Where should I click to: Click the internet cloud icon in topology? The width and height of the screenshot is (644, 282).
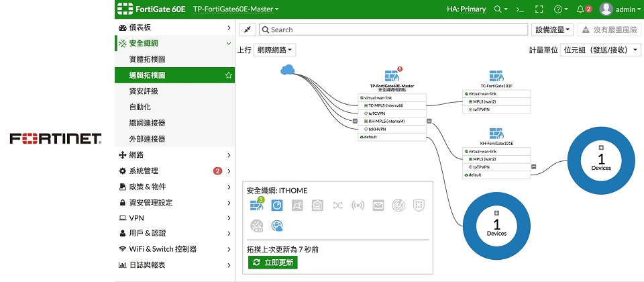click(288, 70)
